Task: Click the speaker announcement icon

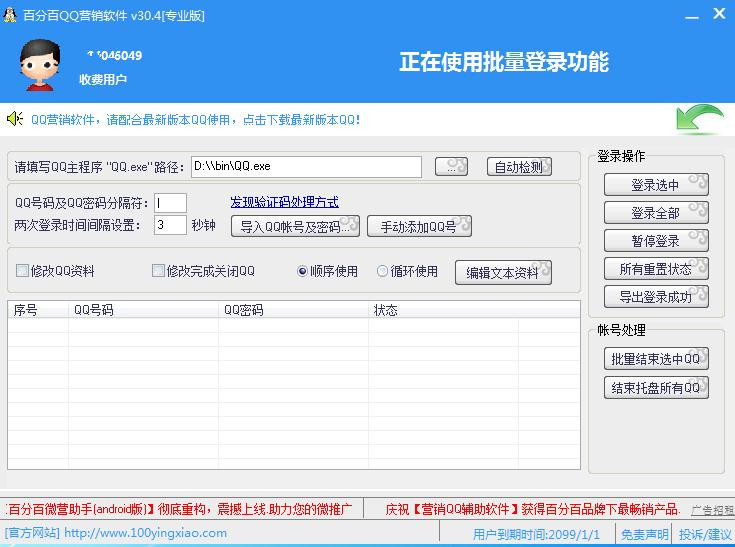Action: pos(15,119)
